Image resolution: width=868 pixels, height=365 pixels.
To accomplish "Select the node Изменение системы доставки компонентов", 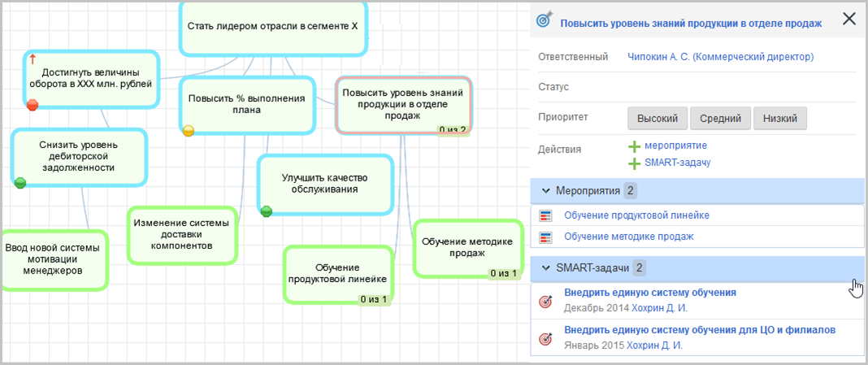I will (181, 234).
